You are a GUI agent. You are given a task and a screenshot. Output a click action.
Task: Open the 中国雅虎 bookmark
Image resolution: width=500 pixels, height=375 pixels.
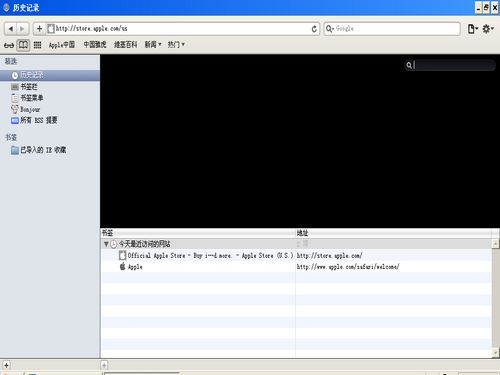pos(95,45)
